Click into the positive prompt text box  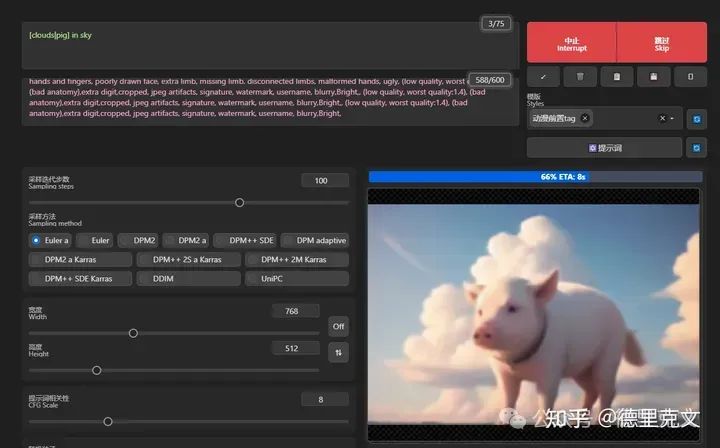click(270, 45)
